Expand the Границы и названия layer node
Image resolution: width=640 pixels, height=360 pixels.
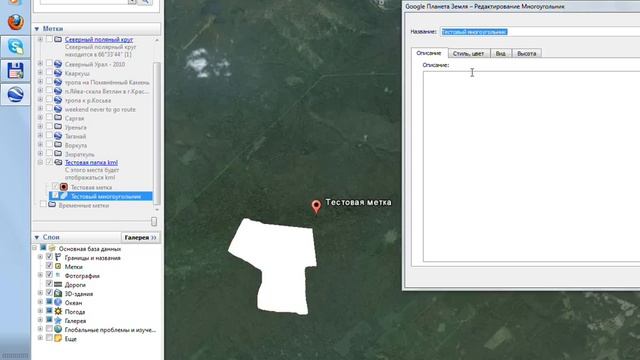click(x=40, y=257)
